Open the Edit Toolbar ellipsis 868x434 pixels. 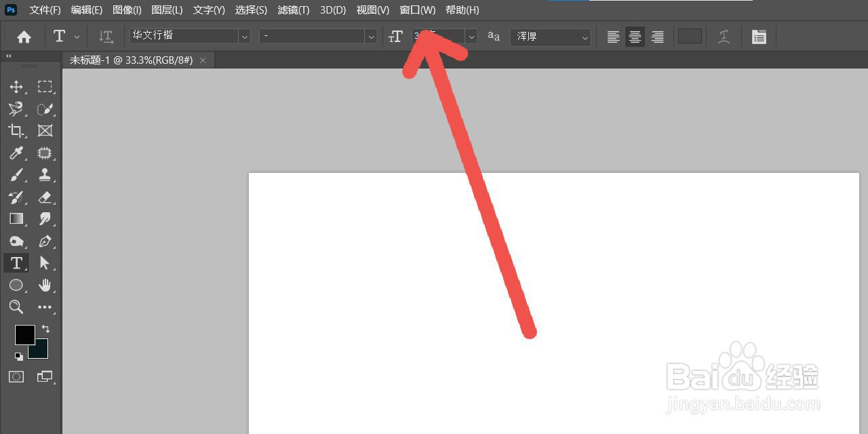coord(45,307)
